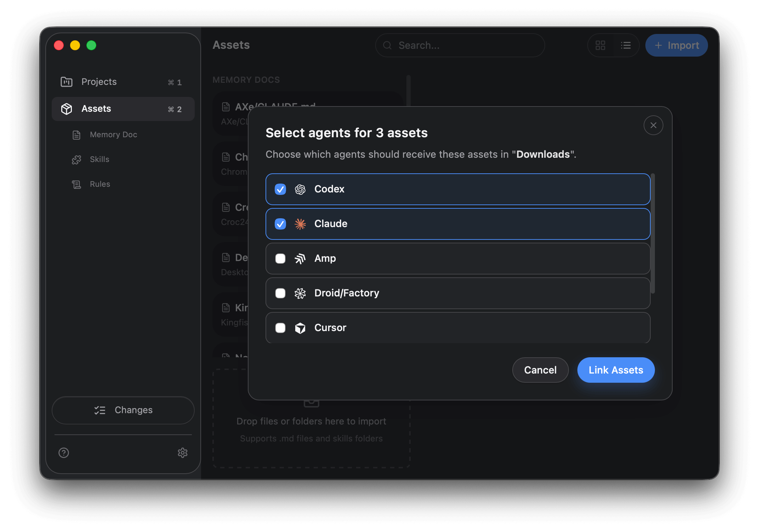759x532 pixels.
Task: Uncheck the Codex checkbox
Action: [x=280, y=189]
